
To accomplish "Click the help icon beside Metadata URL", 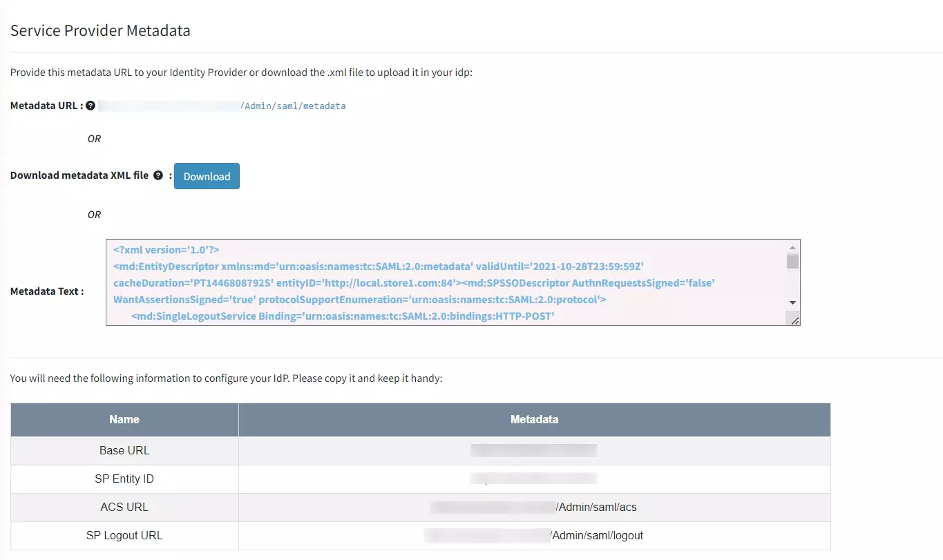I will pos(91,106).
